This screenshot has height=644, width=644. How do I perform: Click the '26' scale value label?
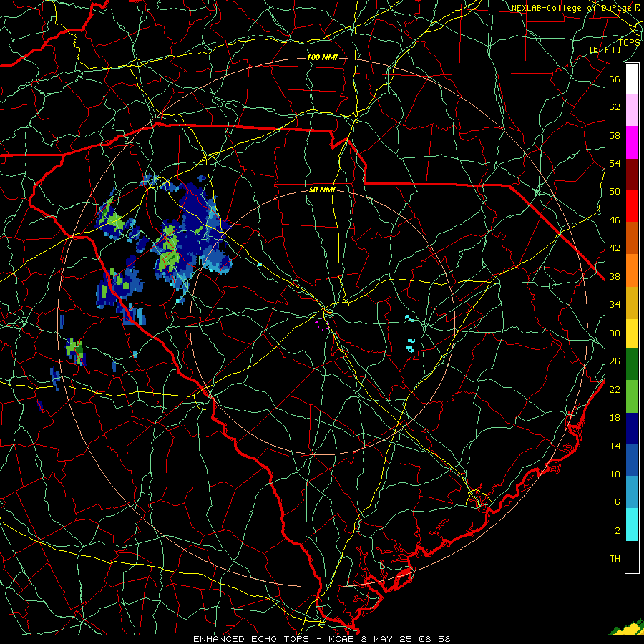[615, 361]
